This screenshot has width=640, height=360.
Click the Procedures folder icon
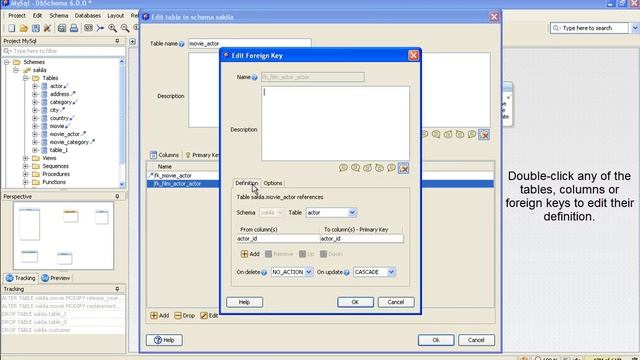click(36, 174)
